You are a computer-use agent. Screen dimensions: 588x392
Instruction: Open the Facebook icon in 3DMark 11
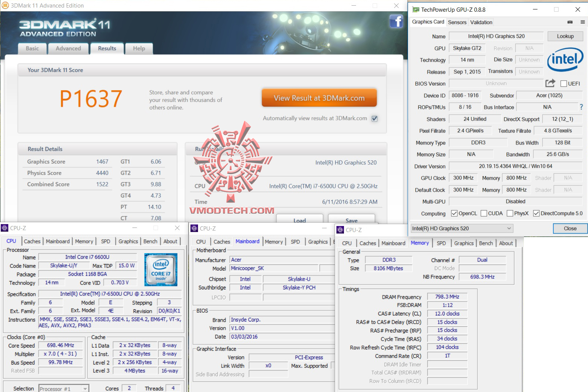pyautogui.click(x=396, y=21)
